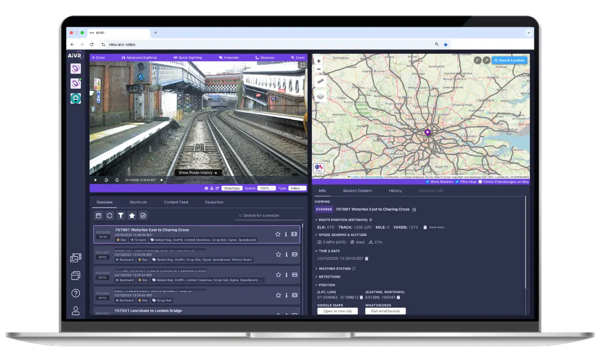Enable Follow Video/Images on Map
This screenshot has width=601, height=364.
[x=480, y=182]
